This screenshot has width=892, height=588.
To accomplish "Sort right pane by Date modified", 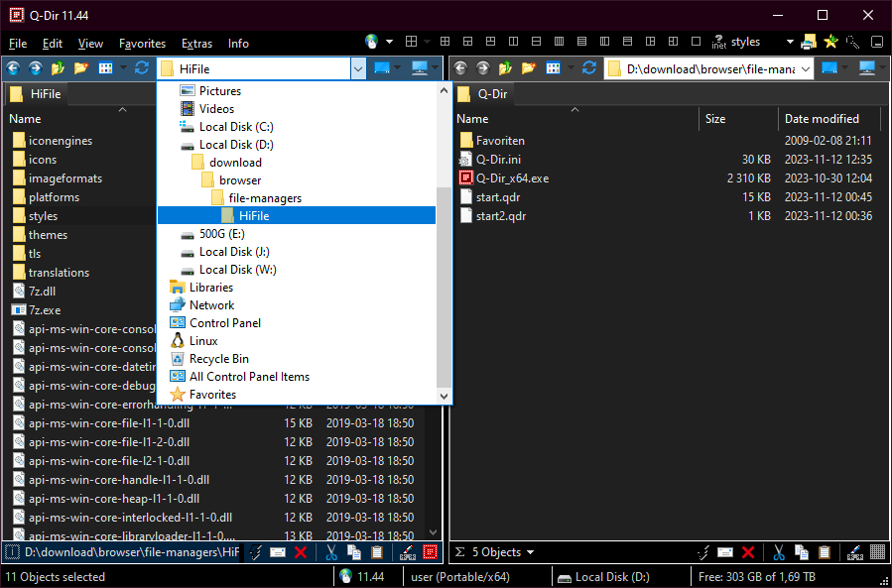I will (x=822, y=119).
